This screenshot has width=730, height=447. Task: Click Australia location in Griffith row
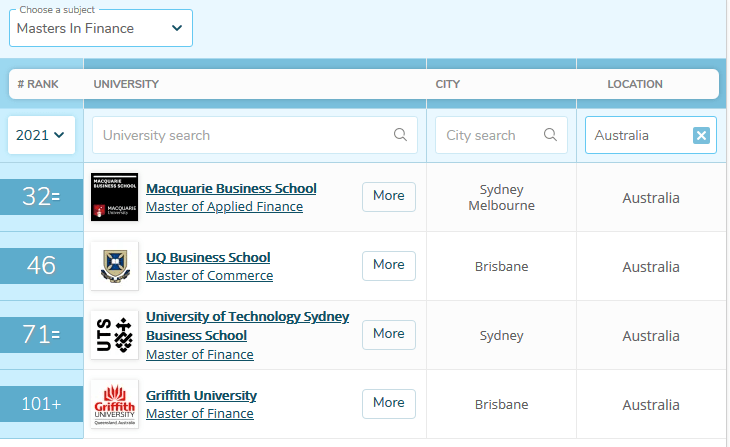point(651,405)
